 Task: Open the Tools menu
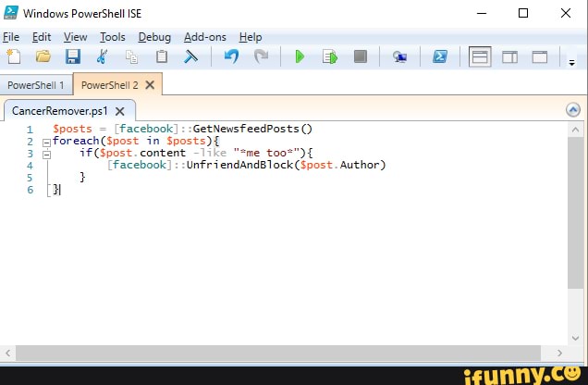click(113, 37)
